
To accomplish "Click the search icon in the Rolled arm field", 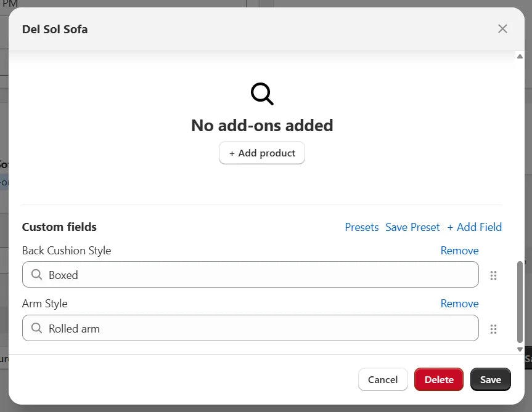I will pyautogui.click(x=36, y=328).
